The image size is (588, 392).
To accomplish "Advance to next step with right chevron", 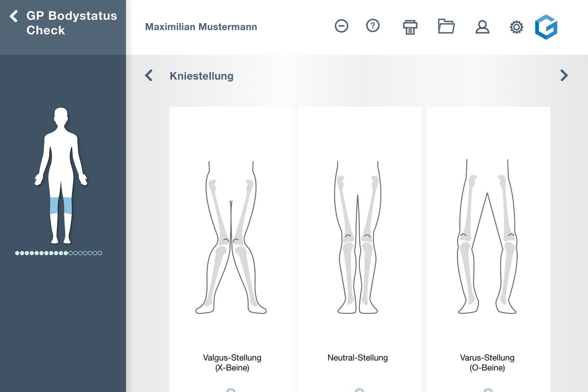I will [564, 75].
